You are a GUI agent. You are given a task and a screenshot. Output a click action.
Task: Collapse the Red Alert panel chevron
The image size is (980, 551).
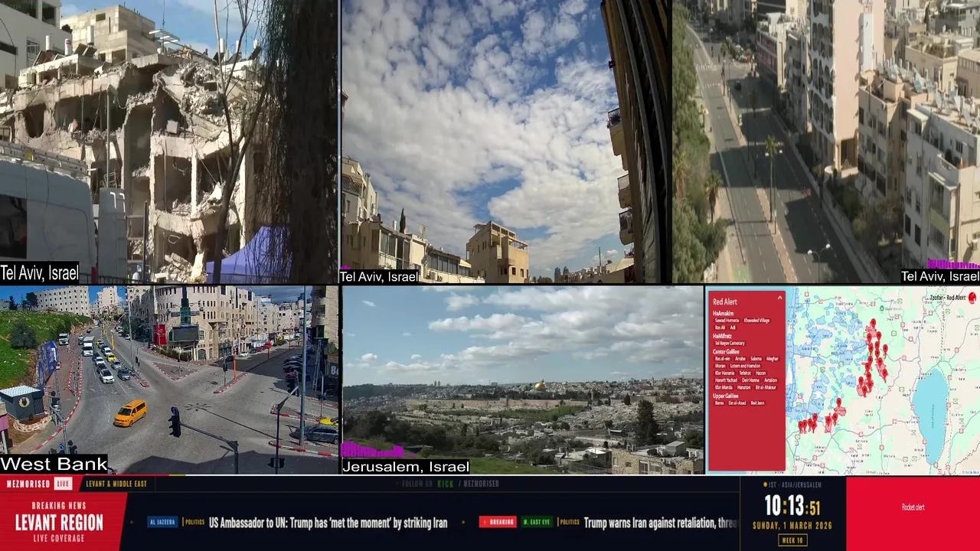779,298
